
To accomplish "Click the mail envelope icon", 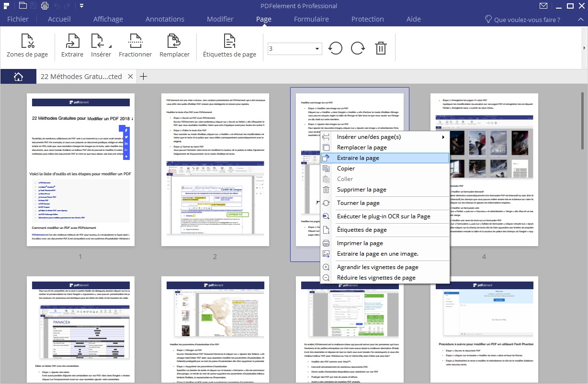I will tap(543, 6).
